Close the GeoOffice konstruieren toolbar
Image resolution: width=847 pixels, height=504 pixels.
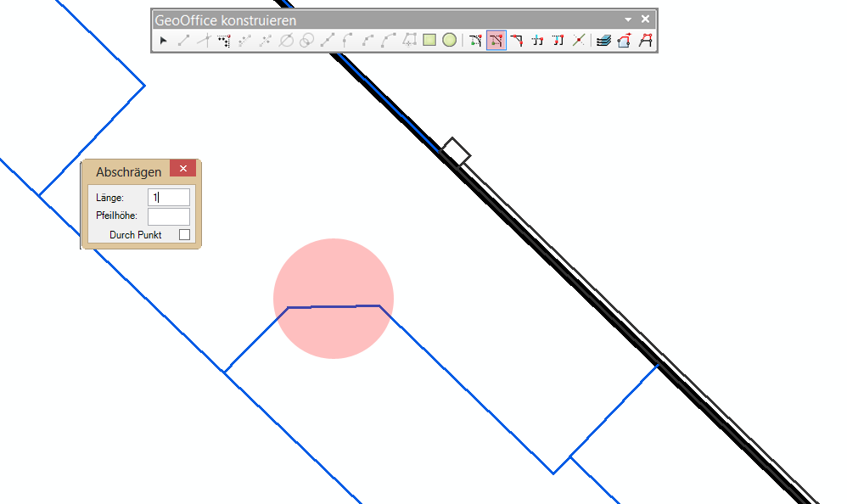646,19
